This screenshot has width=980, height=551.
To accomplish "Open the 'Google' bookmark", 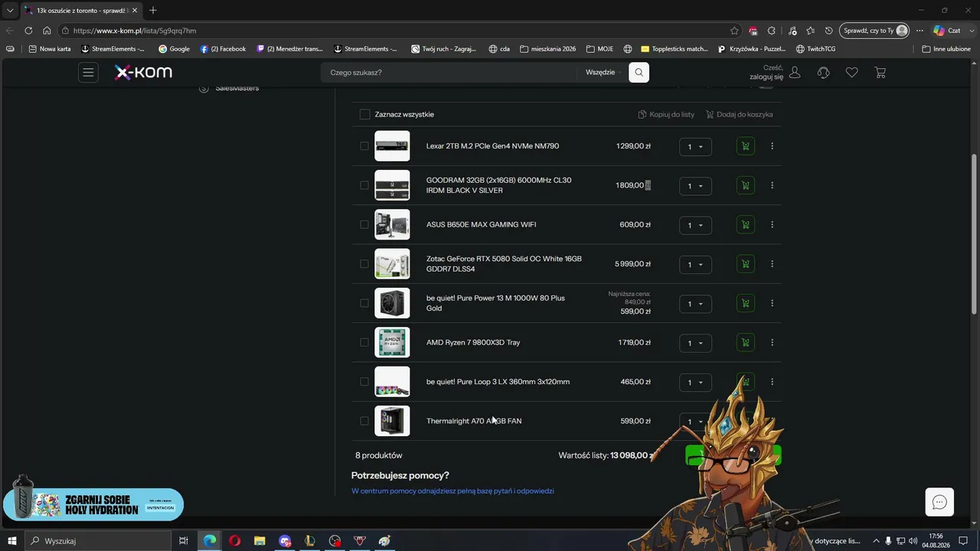I will point(174,49).
